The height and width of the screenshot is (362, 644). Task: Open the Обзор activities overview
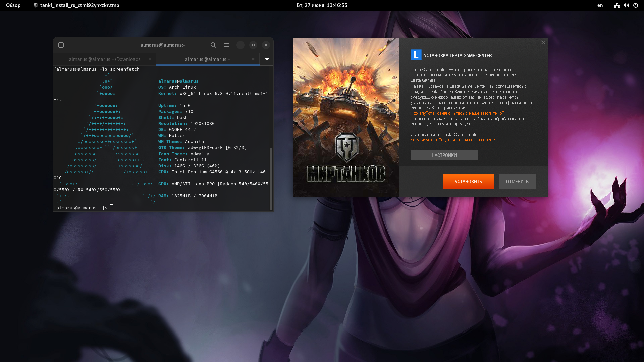[13, 5]
